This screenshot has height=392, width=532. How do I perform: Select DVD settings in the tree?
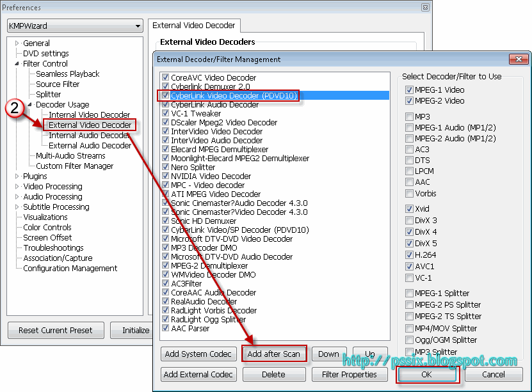coord(46,53)
